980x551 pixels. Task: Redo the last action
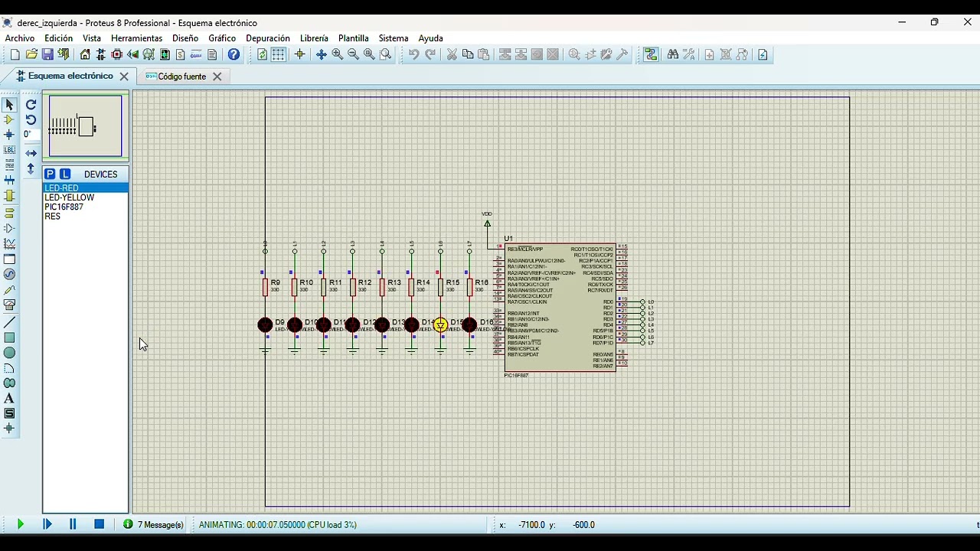tap(430, 54)
